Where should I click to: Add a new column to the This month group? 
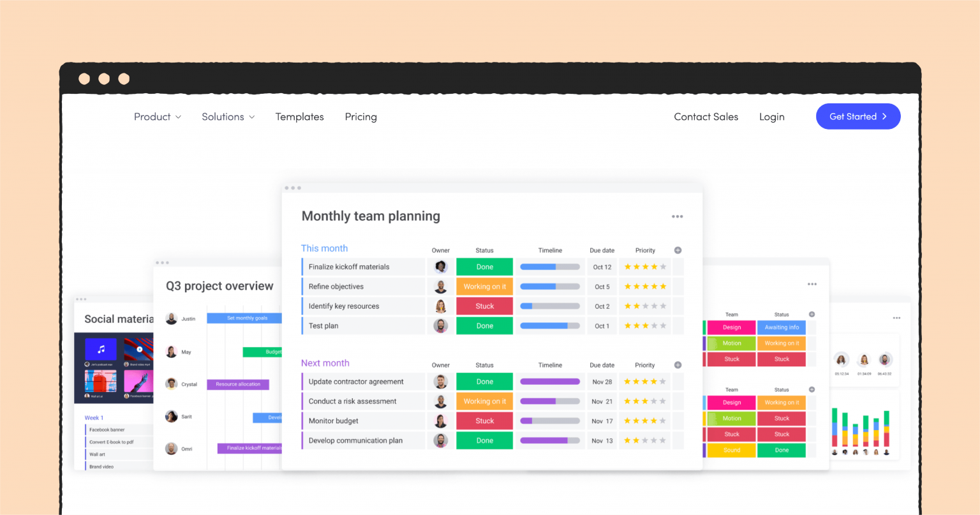[678, 250]
